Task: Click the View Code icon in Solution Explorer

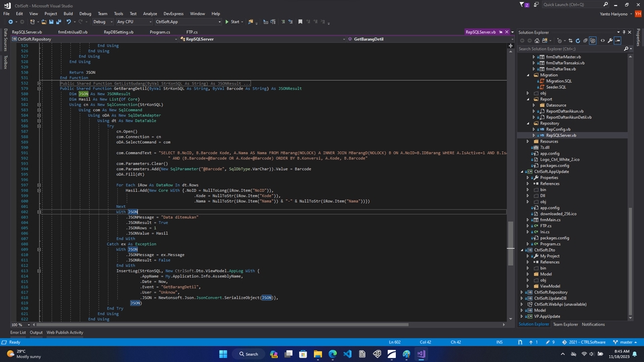Action: (x=602, y=41)
